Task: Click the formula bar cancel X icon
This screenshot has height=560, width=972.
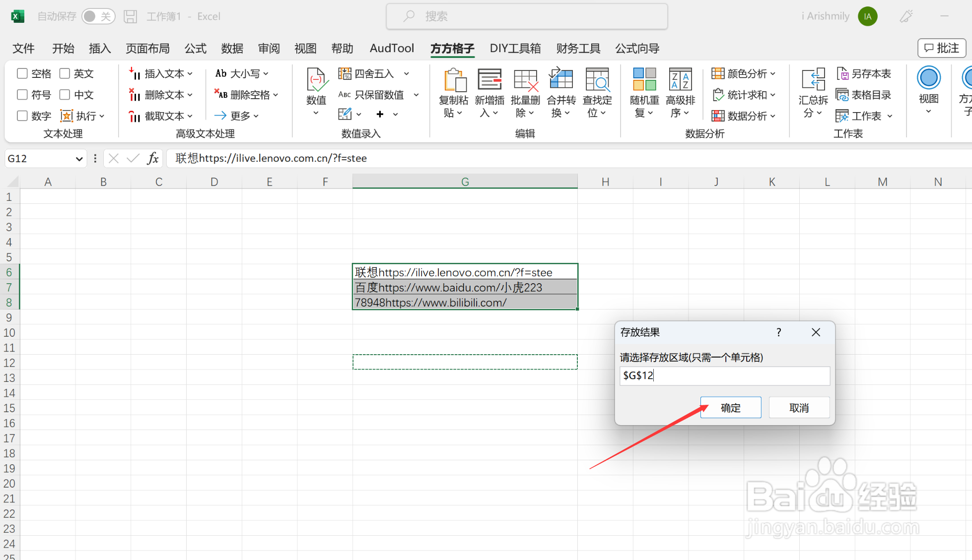Action: click(x=114, y=158)
